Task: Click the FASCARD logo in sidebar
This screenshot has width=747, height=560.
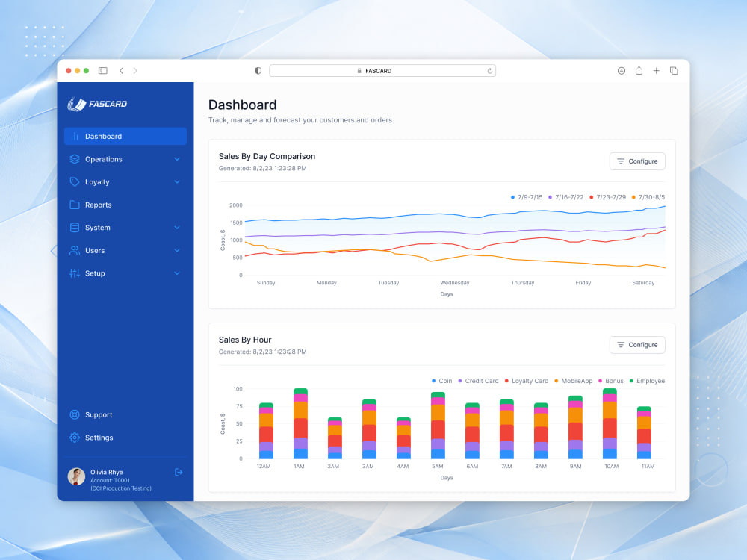Action: pos(97,104)
